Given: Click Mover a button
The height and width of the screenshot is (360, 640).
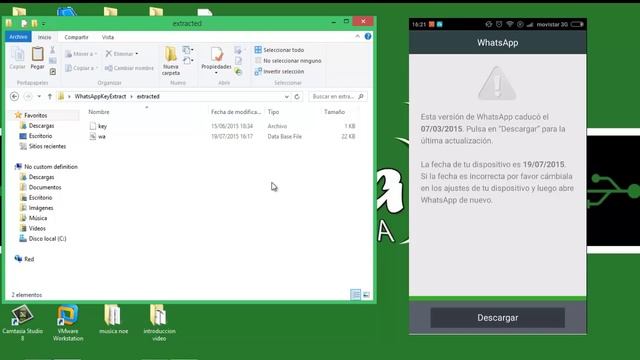Looking at the screenshot, I should [80, 54].
